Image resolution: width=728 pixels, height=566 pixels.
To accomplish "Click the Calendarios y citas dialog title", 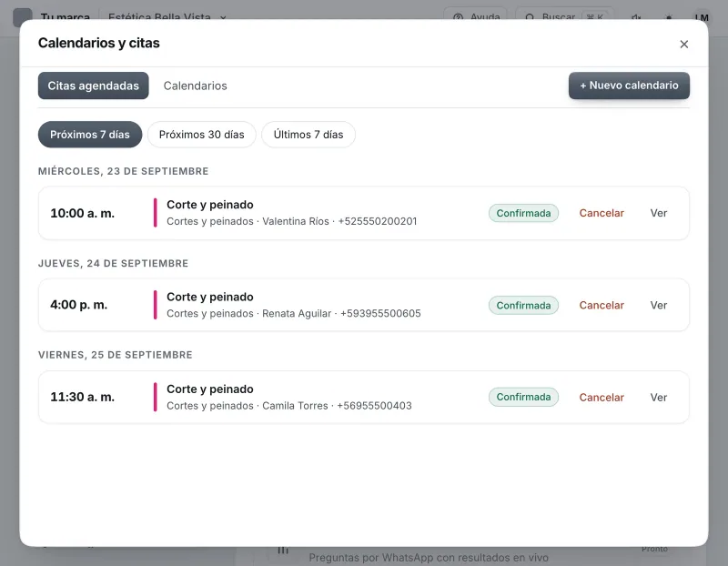I will click(x=99, y=43).
